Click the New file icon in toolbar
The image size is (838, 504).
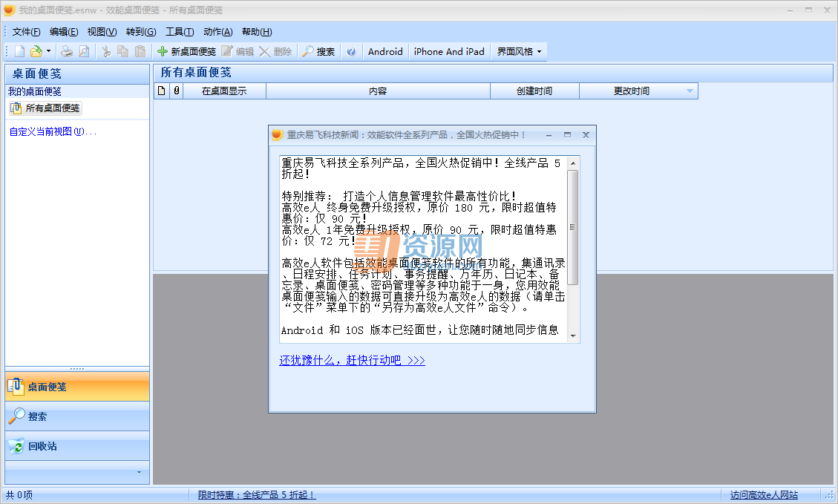[20, 51]
